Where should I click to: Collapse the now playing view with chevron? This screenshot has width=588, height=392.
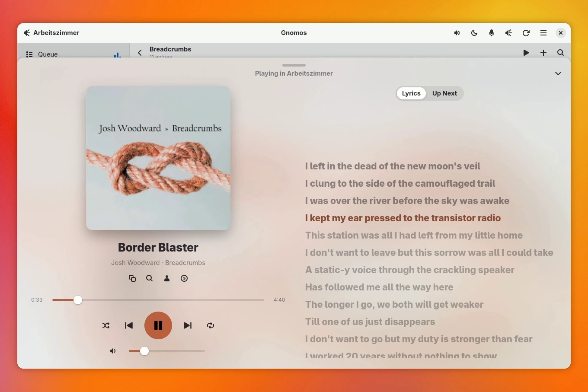point(558,73)
